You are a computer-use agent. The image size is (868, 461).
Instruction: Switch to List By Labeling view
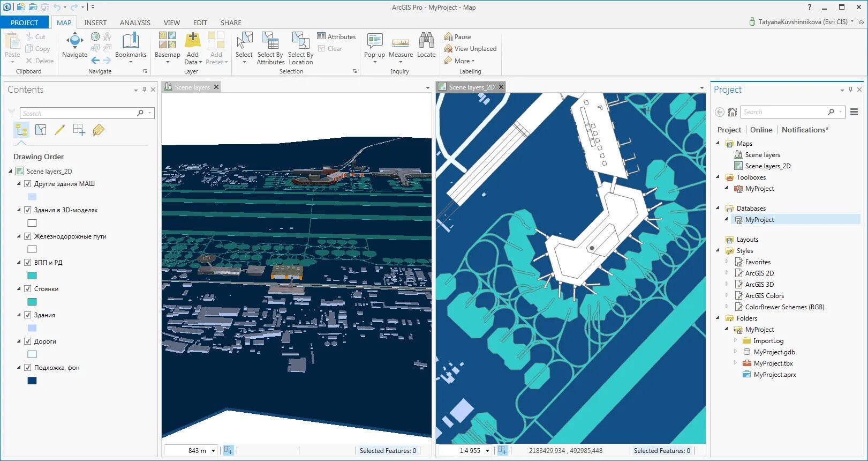click(99, 130)
